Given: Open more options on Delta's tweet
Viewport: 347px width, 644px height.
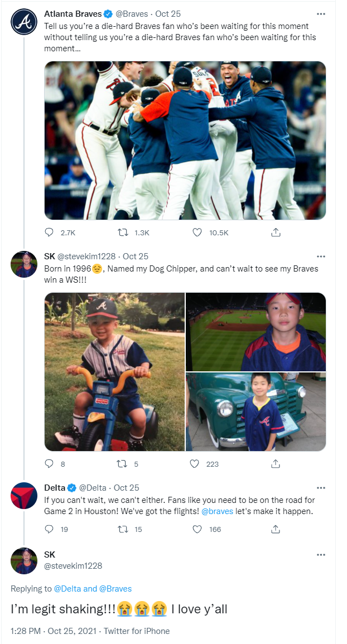Looking at the screenshot, I should point(321,487).
